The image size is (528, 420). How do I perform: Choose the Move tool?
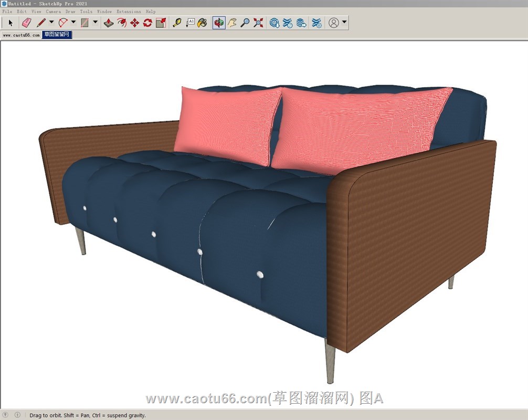134,23
